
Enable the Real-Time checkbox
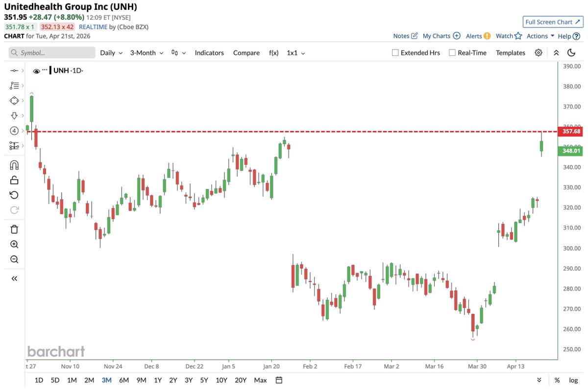click(x=452, y=52)
